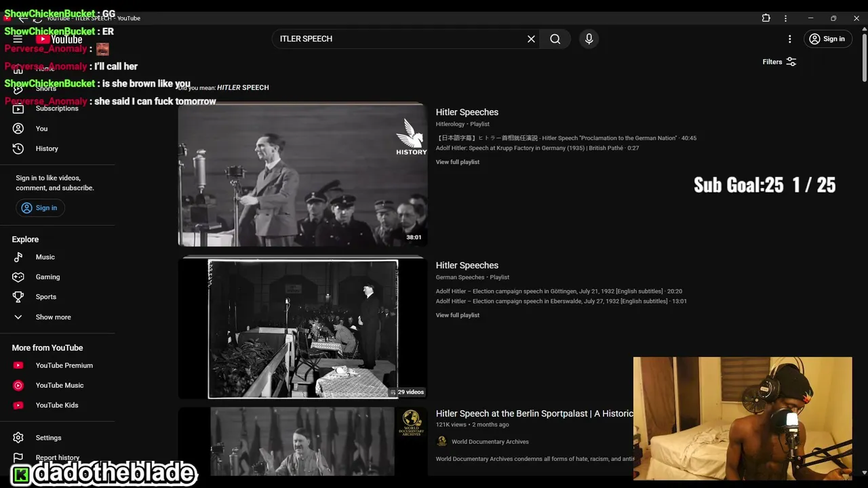868x488 pixels.
Task: Click the History clock icon
Action: click(18, 148)
